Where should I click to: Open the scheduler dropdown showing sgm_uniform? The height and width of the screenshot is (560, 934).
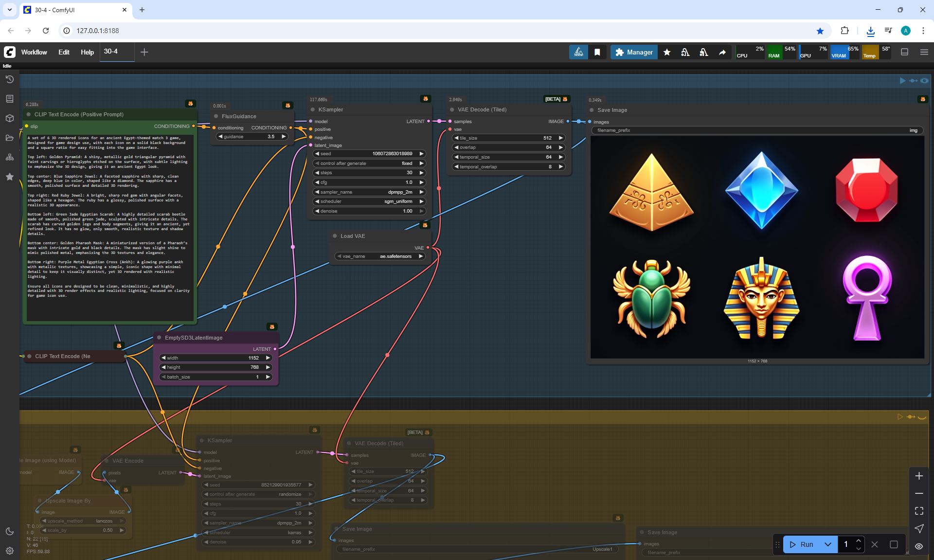click(x=369, y=201)
